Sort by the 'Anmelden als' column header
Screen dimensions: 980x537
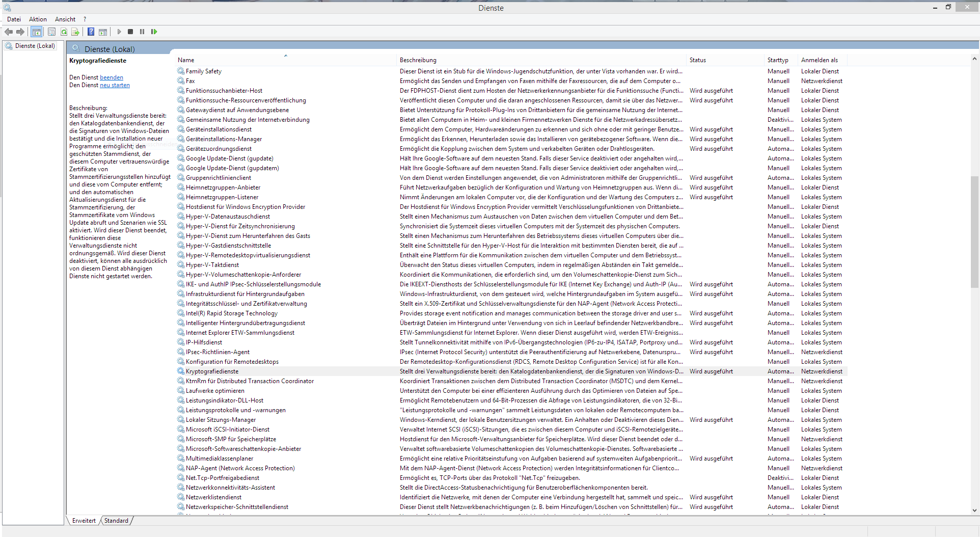click(x=823, y=60)
